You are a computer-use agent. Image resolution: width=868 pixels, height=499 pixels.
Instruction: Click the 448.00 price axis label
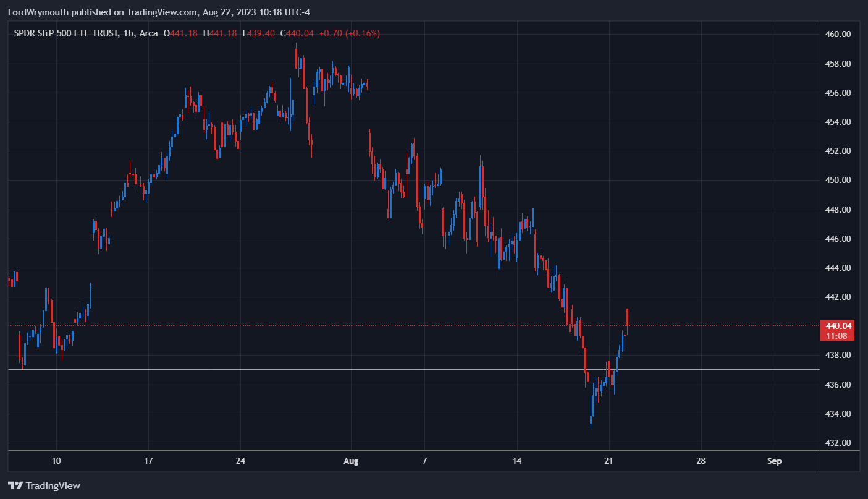point(838,210)
